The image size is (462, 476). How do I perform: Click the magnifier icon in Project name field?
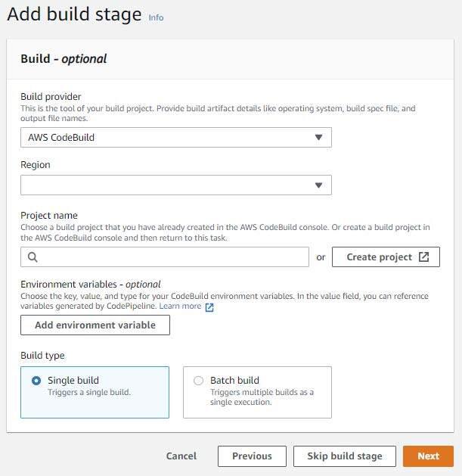33,257
